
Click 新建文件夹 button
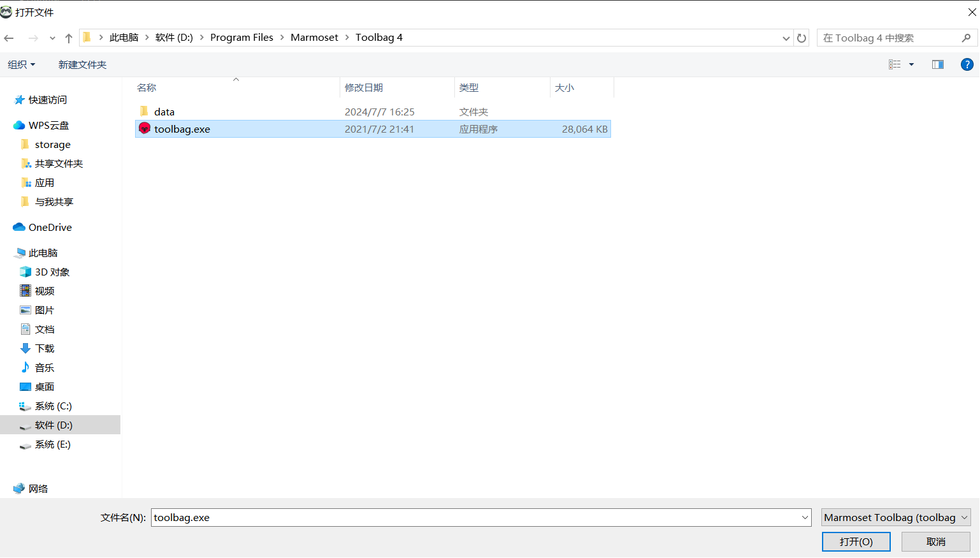(x=82, y=64)
